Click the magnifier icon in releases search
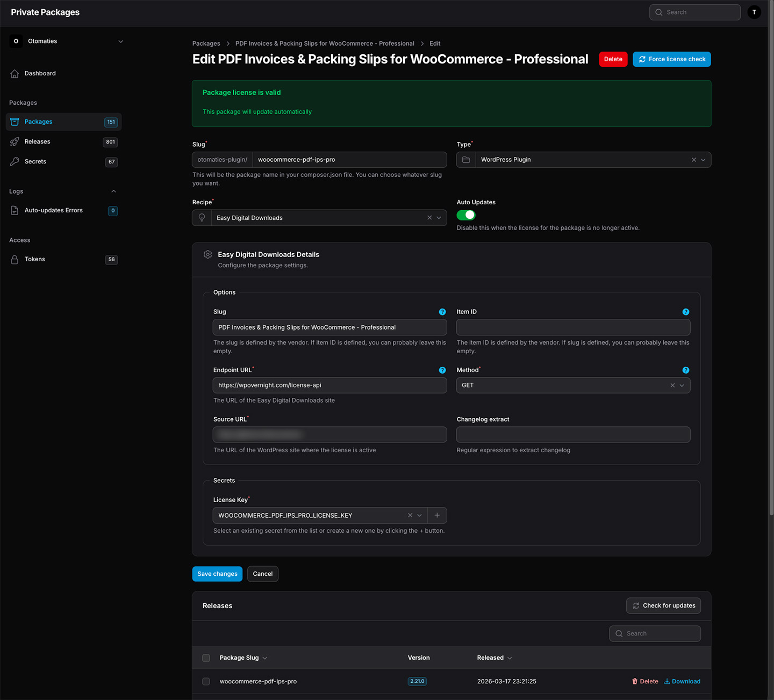774x700 pixels. (619, 634)
